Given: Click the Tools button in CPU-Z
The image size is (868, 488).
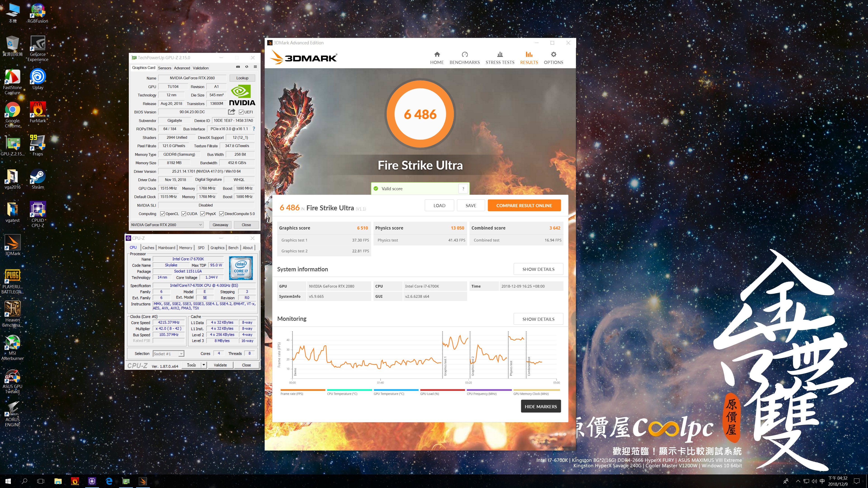Looking at the screenshot, I should tap(191, 365).
